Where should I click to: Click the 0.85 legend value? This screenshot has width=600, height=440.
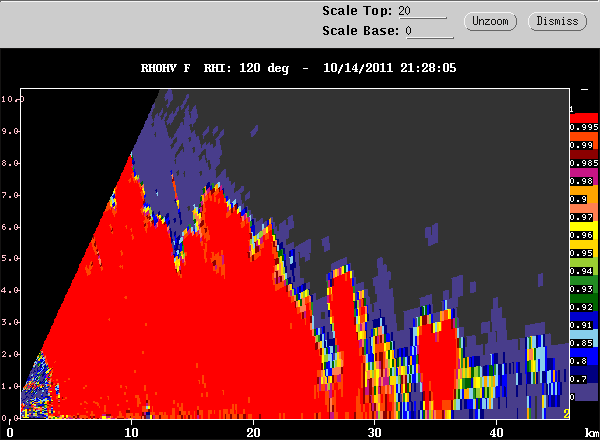581,343
